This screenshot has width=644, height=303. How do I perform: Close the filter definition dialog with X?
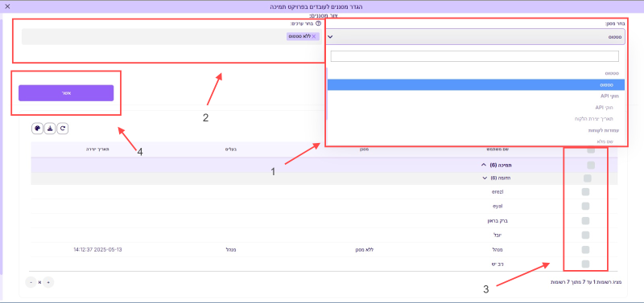[7, 6]
